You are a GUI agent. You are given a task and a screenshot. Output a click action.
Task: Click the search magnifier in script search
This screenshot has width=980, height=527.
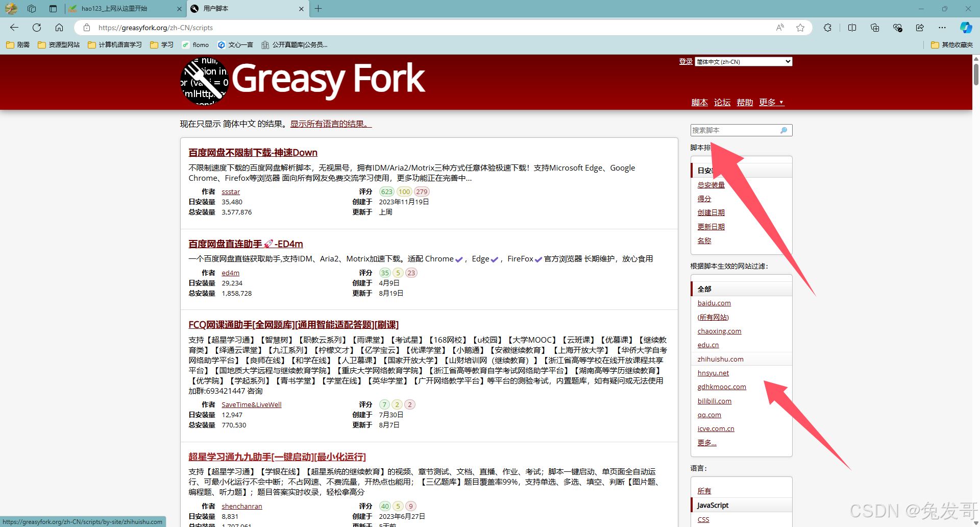(784, 130)
